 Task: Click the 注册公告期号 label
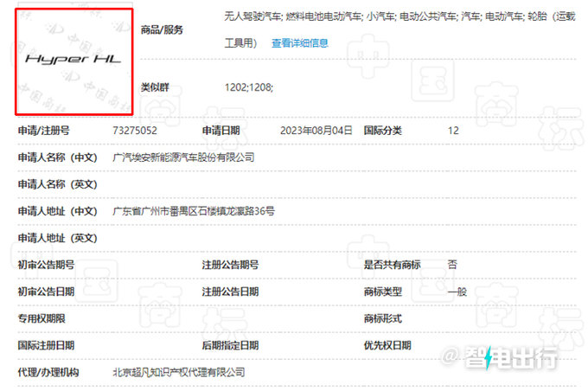point(230,265)
